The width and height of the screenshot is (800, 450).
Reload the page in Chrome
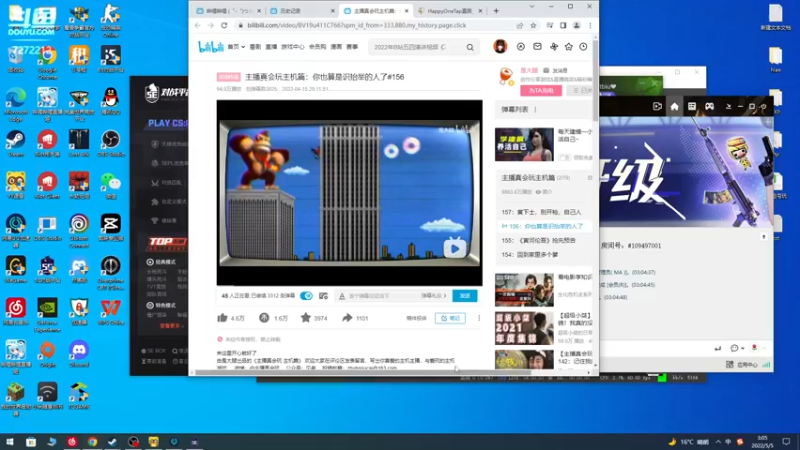click(x=224, y=25)
